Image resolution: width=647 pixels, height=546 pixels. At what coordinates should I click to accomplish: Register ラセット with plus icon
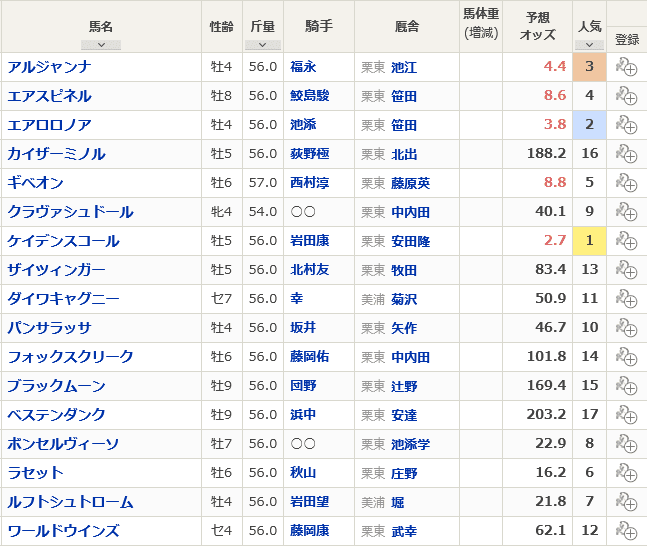click(x=626, y=473)
